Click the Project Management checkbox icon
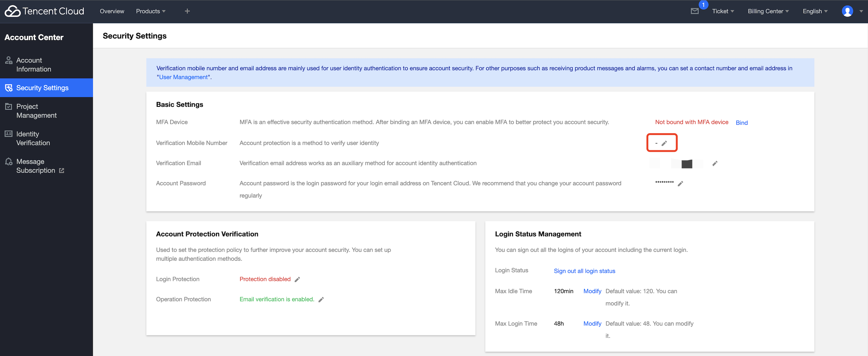 [x=9, y=107]
